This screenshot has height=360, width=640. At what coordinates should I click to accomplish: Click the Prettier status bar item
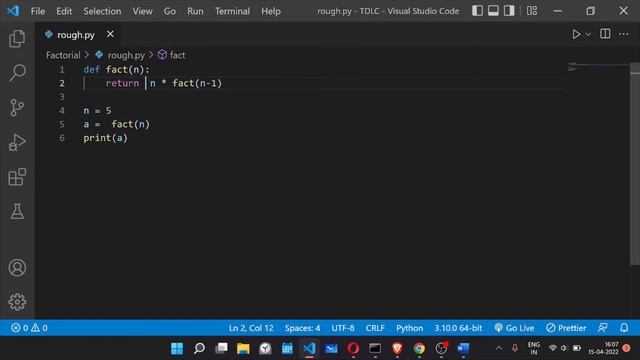pos(566,328)
